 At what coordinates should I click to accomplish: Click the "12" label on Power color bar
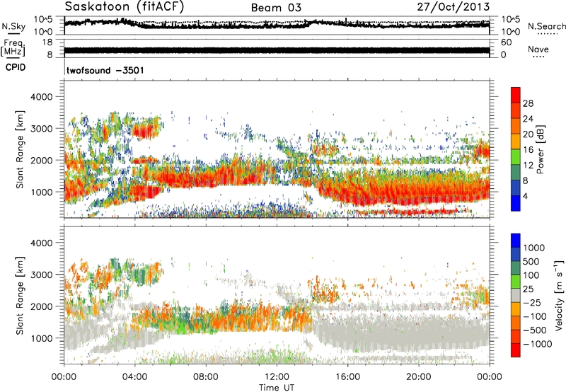pyautogui.click(x=528, y=166)
